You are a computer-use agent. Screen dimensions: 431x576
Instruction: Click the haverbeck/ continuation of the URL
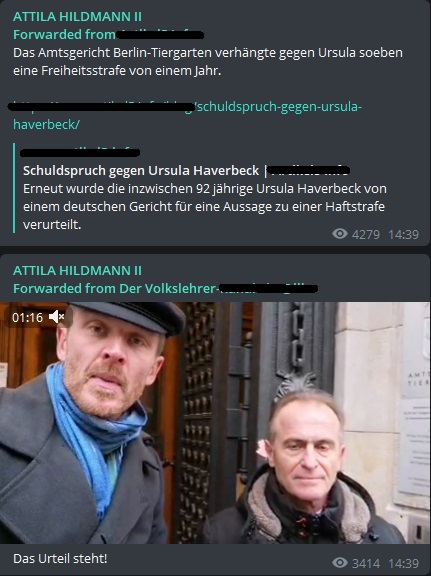tap(46, 125)
